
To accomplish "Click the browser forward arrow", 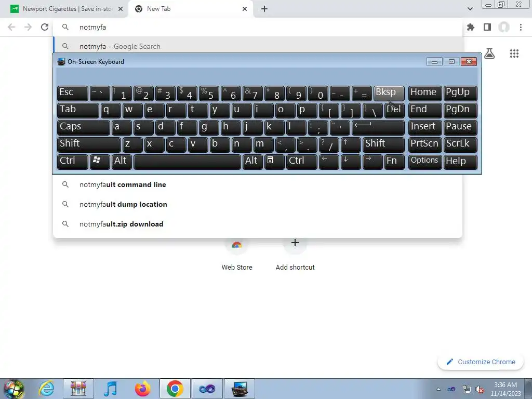I will click(x=28, y=27).
